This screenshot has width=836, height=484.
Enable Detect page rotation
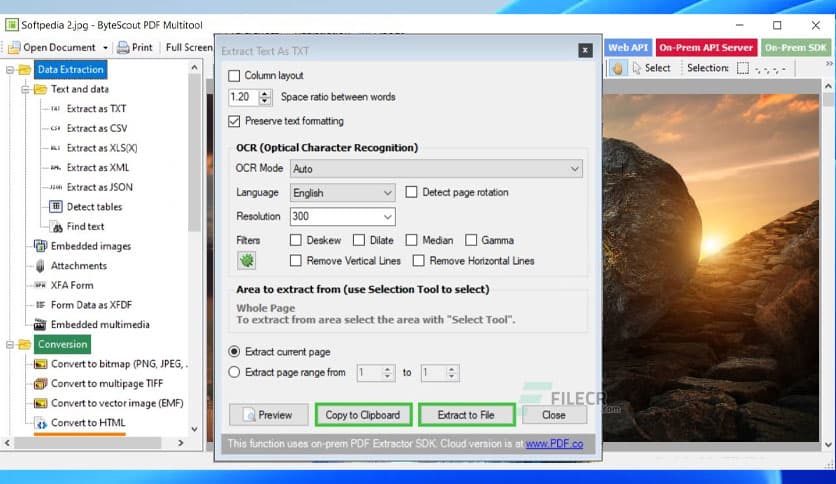[411, 192]
